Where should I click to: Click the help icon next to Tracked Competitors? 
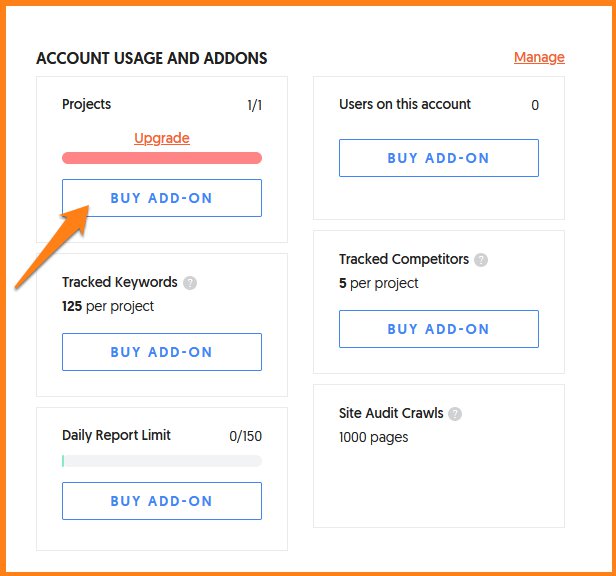click(x=481, y=260)
